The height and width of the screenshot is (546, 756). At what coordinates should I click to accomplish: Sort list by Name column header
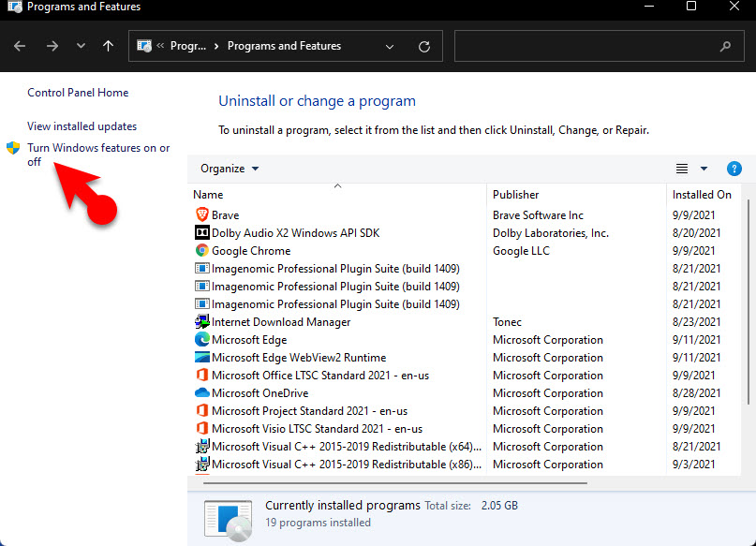click(208, 195)
